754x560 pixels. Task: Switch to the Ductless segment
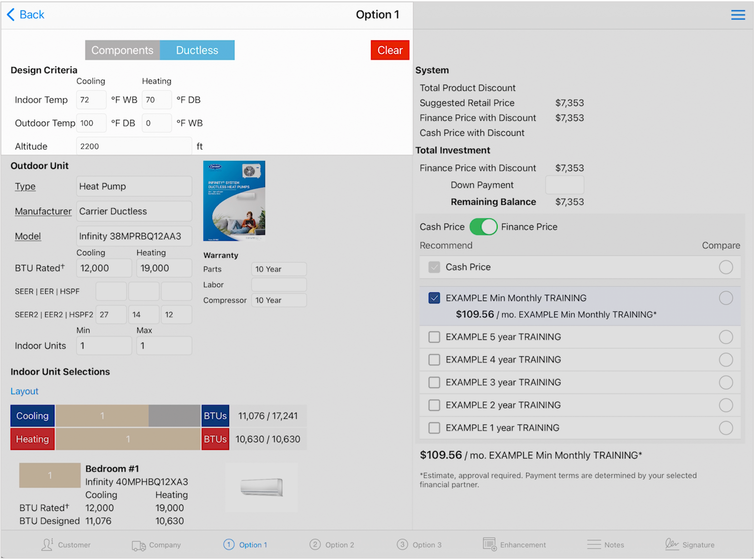point(197,50)
